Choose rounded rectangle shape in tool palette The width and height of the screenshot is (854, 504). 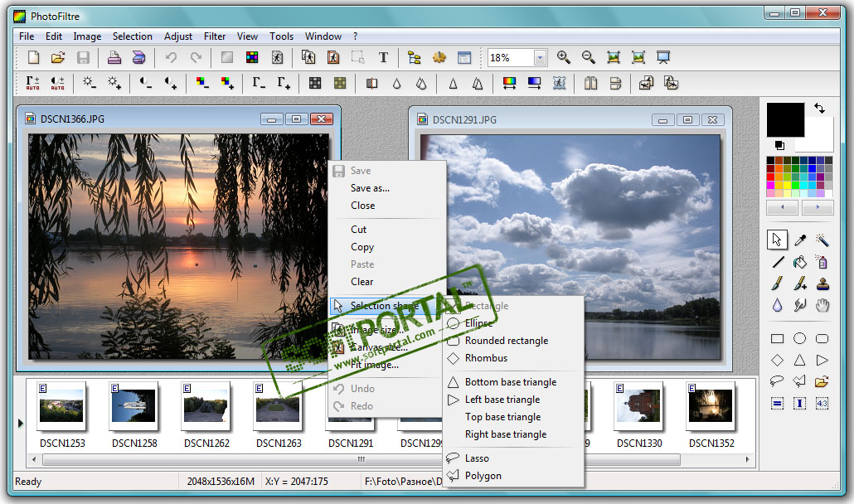[822, 339]
